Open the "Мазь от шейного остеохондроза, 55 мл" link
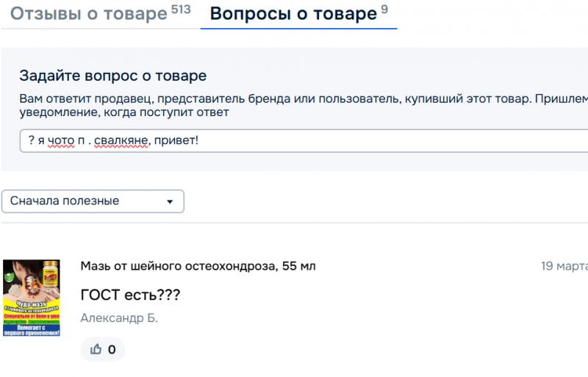 coord(198,266)
